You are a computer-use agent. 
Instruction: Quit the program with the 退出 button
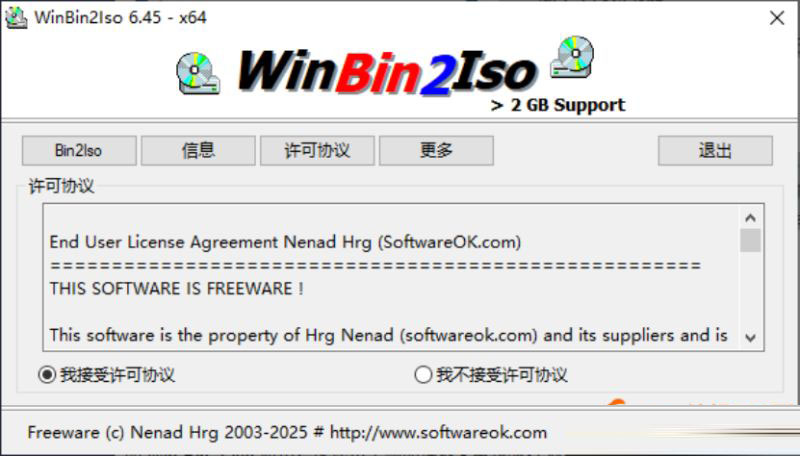coord(715,150)
